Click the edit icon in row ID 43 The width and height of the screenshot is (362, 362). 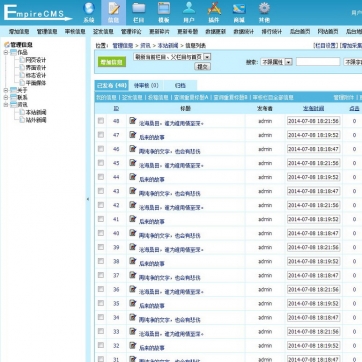(x=133, y=191)
